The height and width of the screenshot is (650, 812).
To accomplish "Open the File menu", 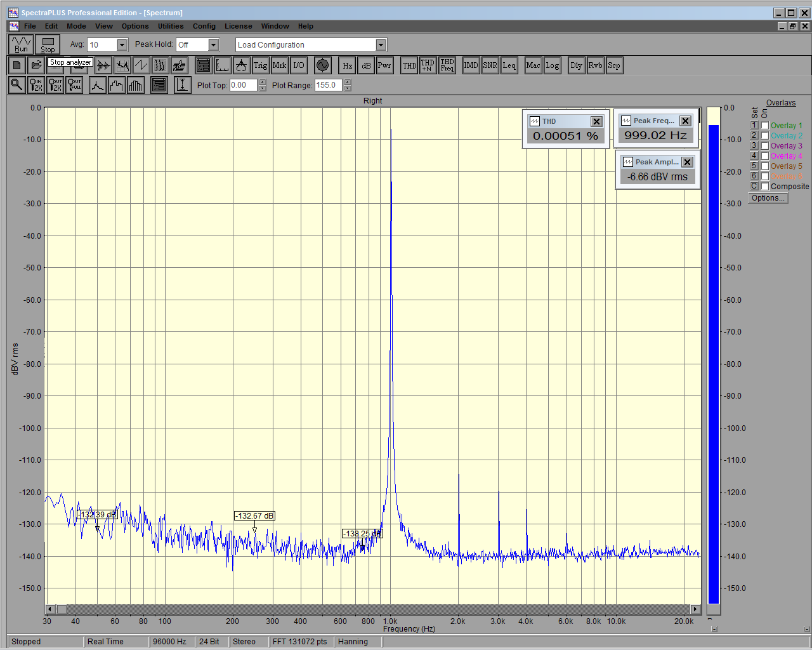I will point(30,26).
